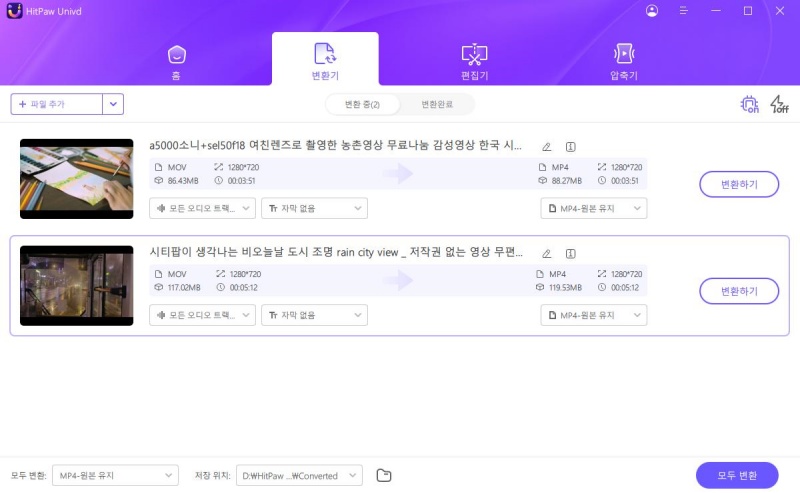Click the 119.53MB output size value
The image size is (800, 493).
pos(565,287)
